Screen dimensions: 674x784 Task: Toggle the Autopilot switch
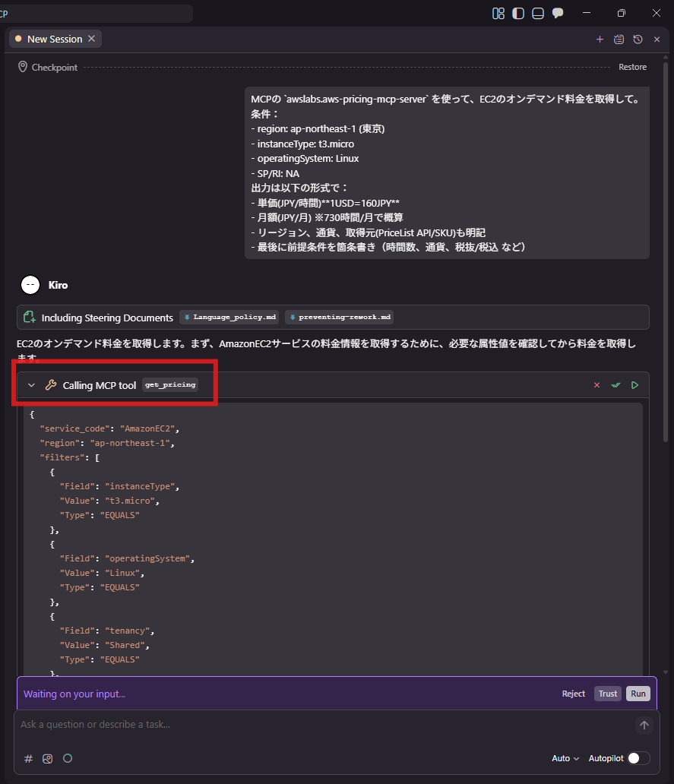coord(638,758)
